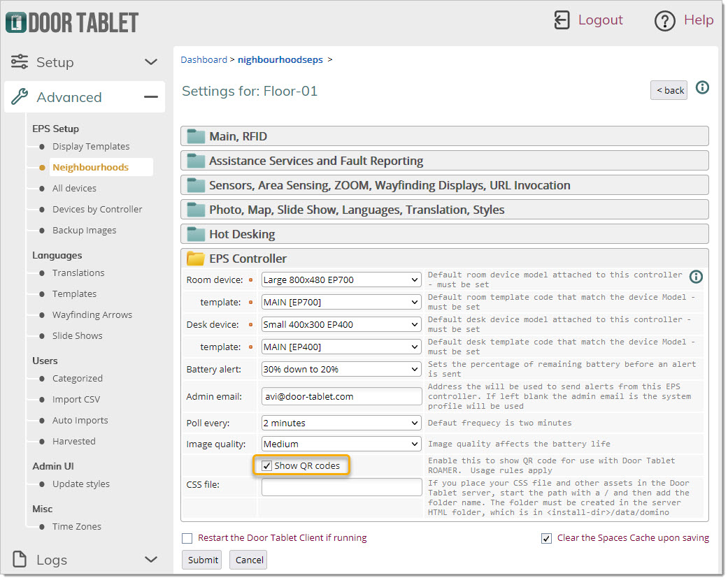Select Display Templates in the sidebar
The height and width of the screenshot is (580, 728).
(x=91, y=147)
